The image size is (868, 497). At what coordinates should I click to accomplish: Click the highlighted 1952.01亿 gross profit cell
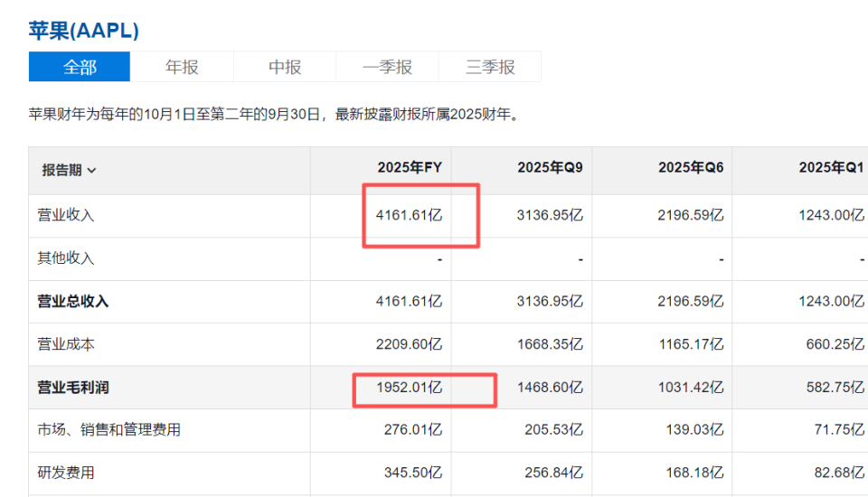click(x=410, y=387)
